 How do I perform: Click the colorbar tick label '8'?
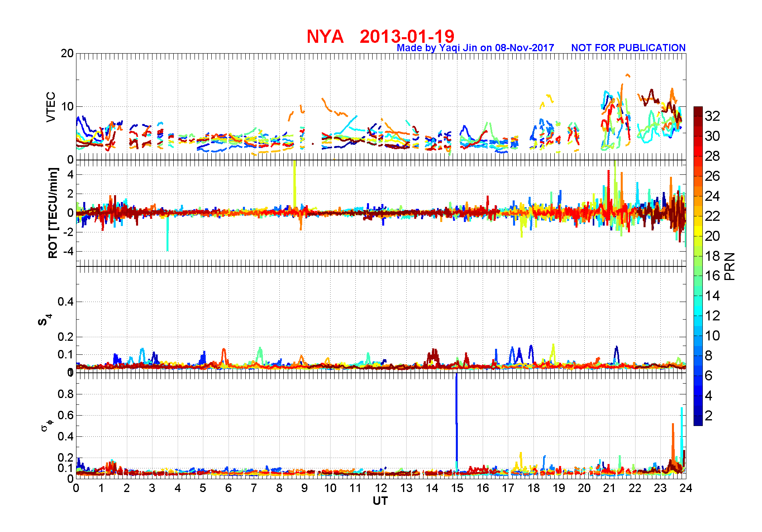pyautogui.click(x=709, y=356)
